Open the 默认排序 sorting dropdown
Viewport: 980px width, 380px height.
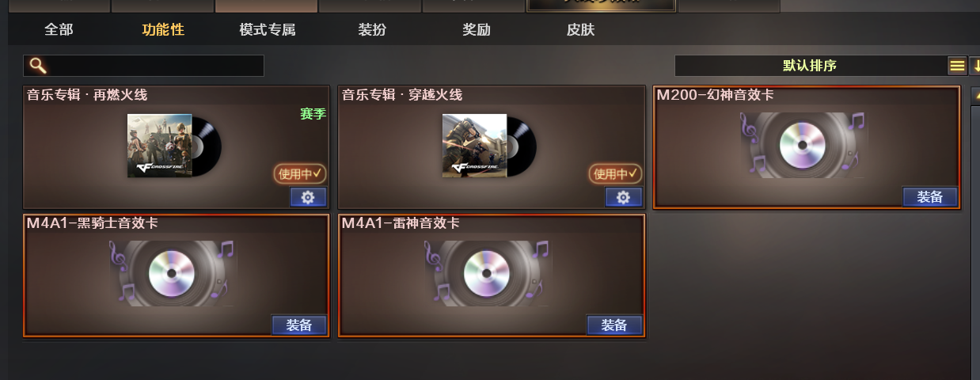tap(810, 66)
